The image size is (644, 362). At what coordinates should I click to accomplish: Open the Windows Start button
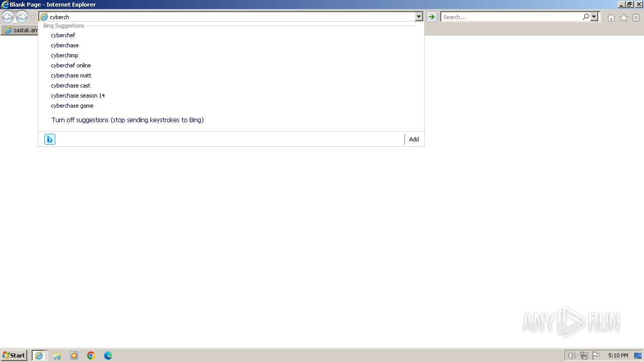pos(14,355)
